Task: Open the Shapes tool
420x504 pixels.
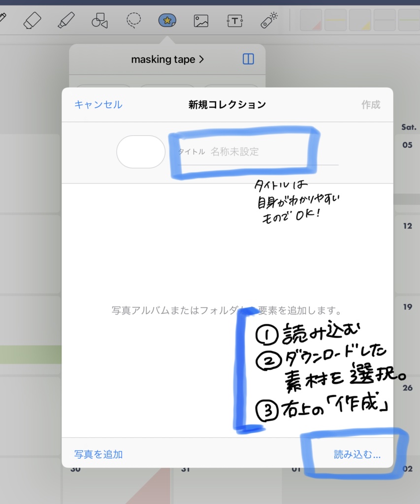Action: [x=100, y=20]
